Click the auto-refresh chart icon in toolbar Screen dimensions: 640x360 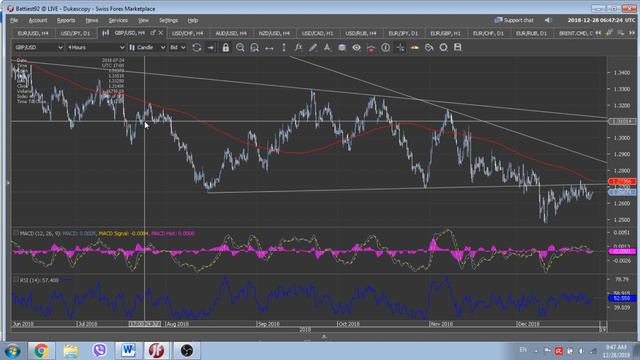(196, 47)
